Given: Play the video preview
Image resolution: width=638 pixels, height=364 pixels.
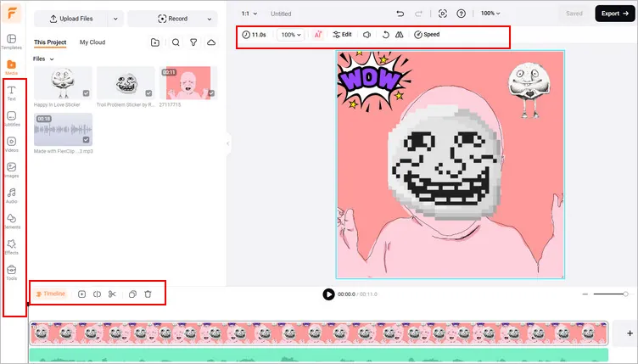Looking at the screenshot, I should click(x=328, y=294).
